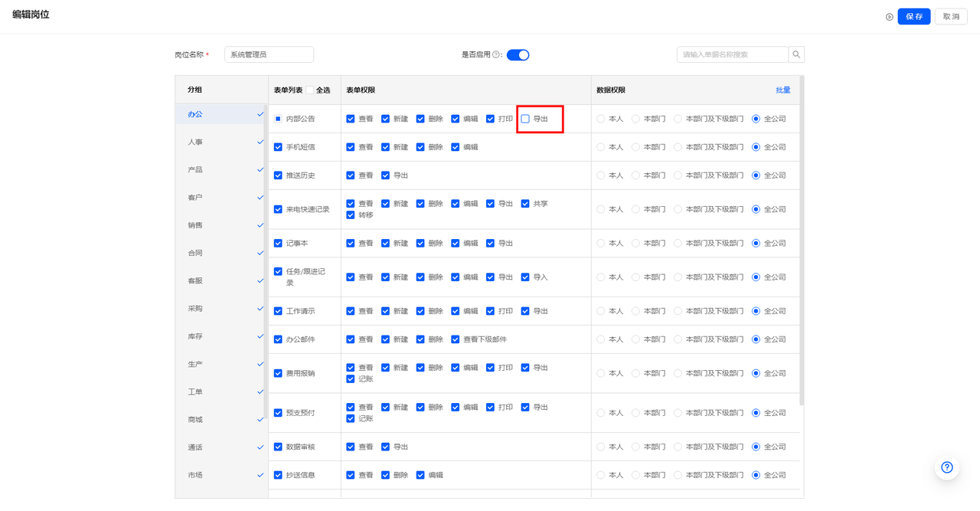Select 本部门及下级部门 for 推送历史
The image size is (980, 511).
(678, 175)
